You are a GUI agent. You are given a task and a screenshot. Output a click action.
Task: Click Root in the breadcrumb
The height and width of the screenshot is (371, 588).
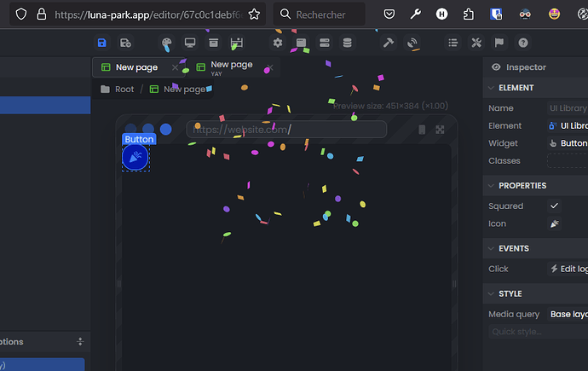(x=124, y=89)
